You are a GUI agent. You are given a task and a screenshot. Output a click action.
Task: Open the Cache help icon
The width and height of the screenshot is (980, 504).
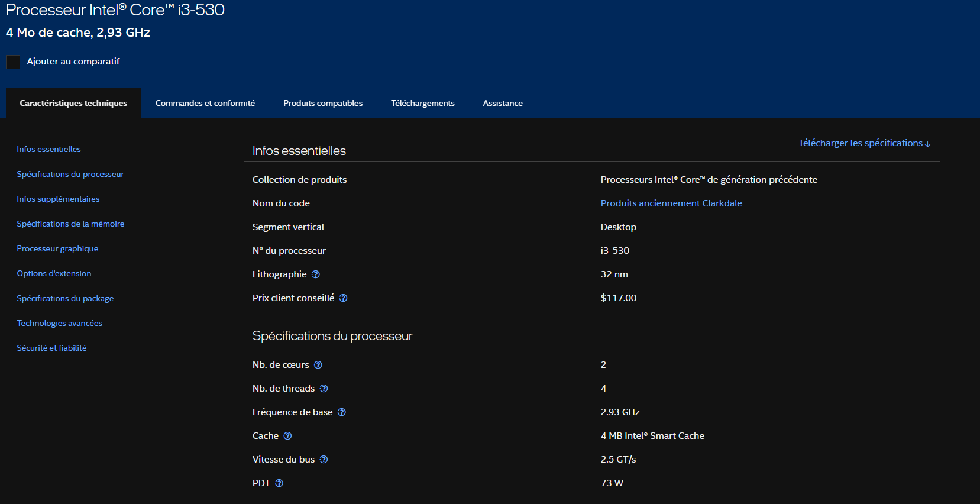click(287, 436)
